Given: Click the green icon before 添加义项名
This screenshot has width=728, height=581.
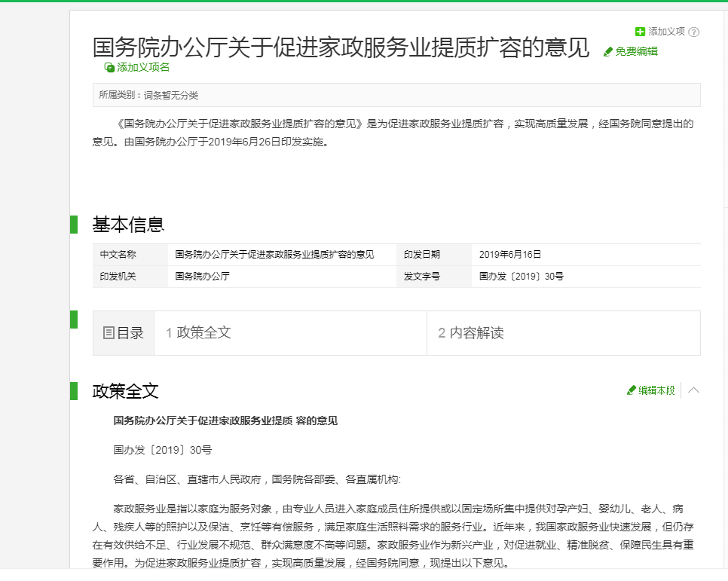Looking at the screenshot, I should [109, 67].
